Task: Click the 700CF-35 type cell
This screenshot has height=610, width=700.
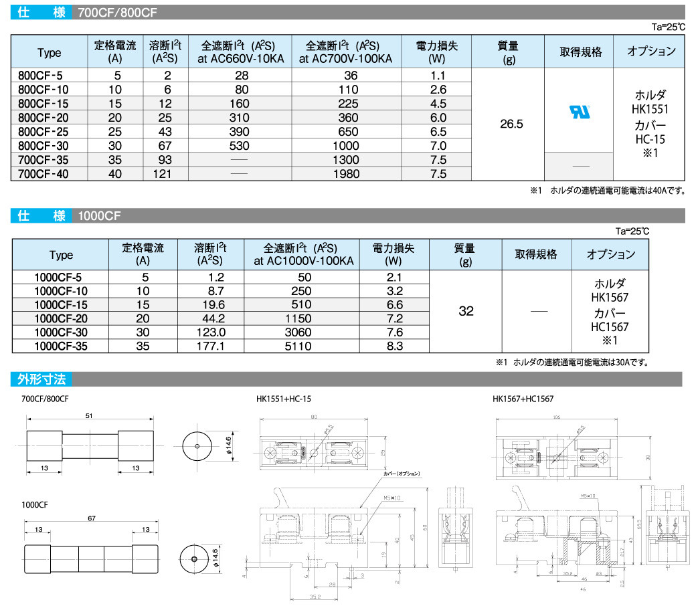Action: coord(43,160)
